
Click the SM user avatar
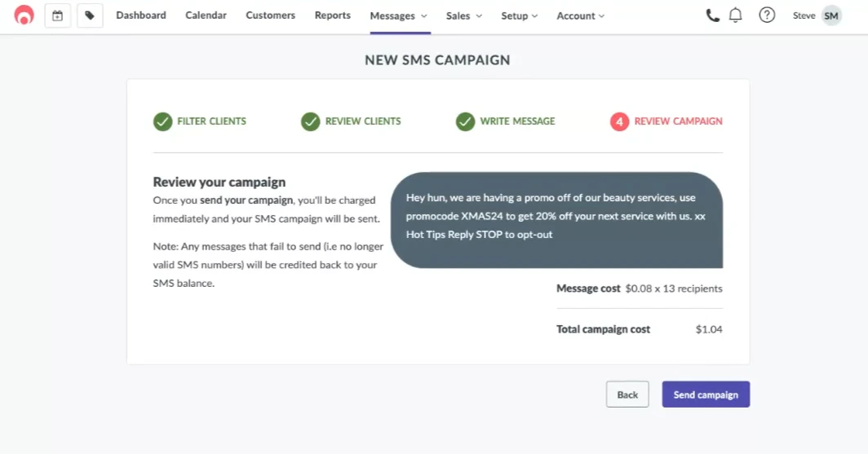pyautogui.click(x=831, y=15)
